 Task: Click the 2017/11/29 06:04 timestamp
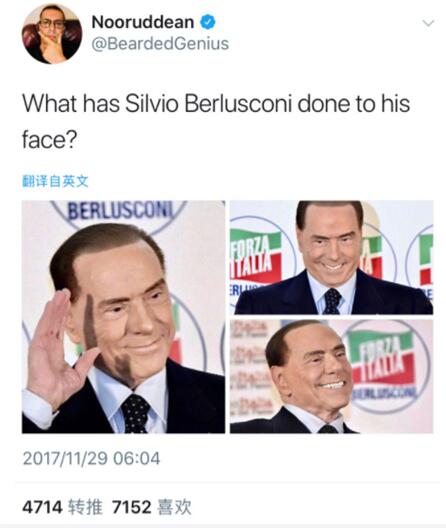91,458
